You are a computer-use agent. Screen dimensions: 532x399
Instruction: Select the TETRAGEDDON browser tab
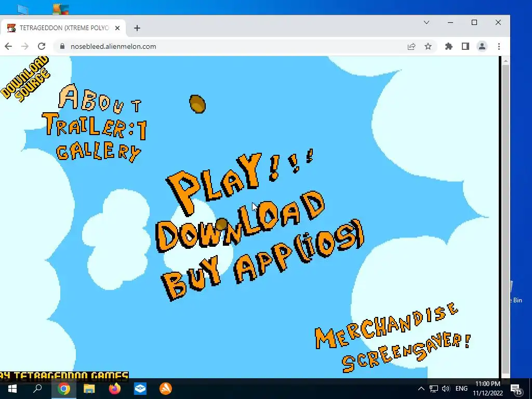[63, 28]
